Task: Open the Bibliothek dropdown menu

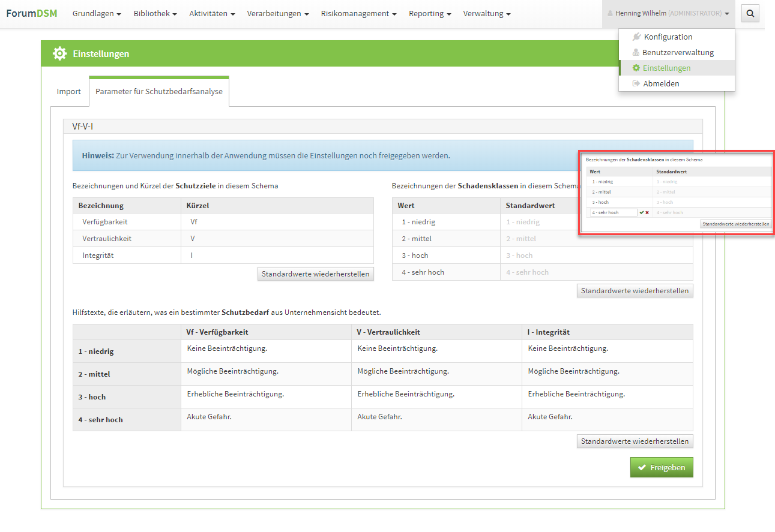Action: pos(155,13)
